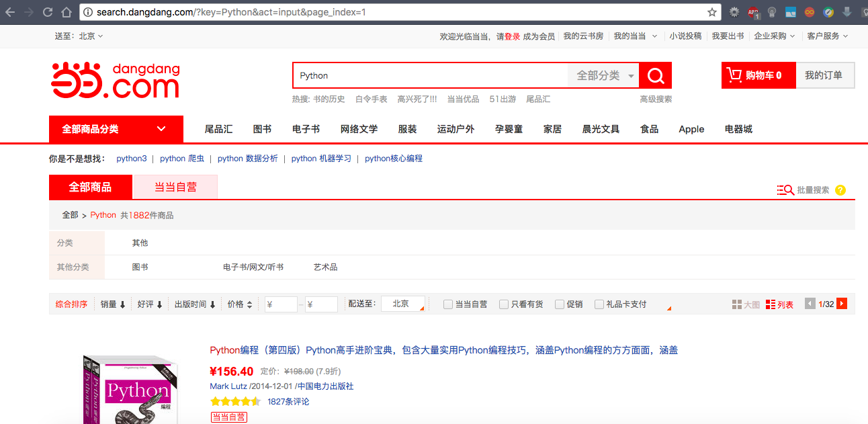Screen dimensions: 868x424
Task: Click the browser forward arrow
Action: 29,12
